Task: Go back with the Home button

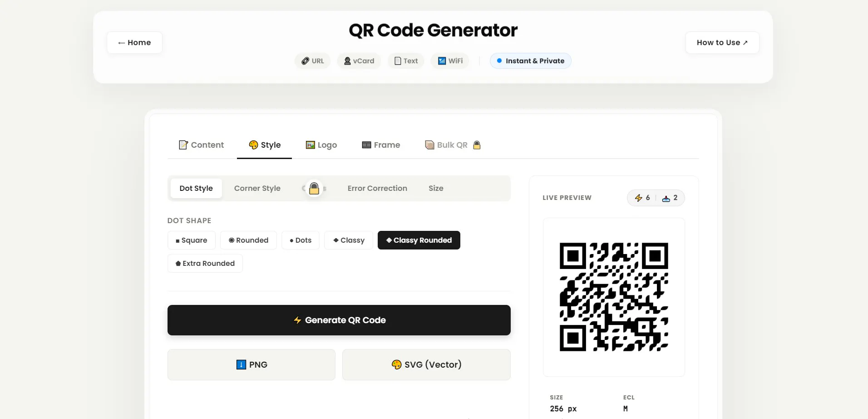Action: pyautogui.click(x=134, y=43)
